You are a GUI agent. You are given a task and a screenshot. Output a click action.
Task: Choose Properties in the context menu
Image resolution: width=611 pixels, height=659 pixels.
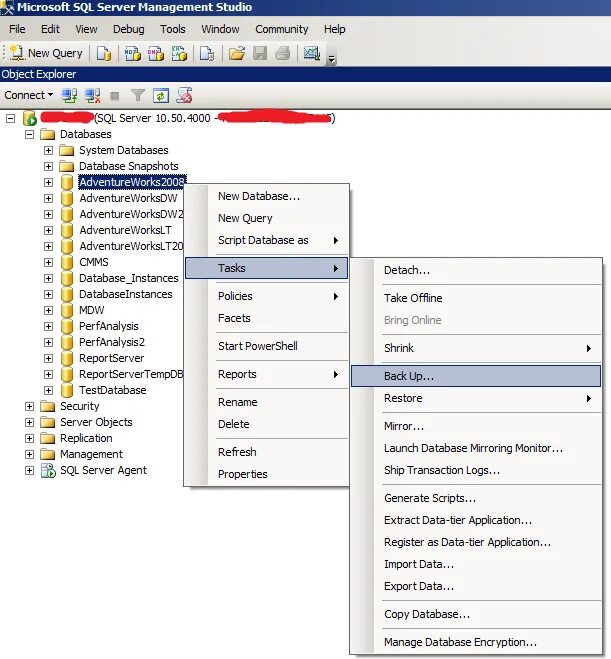point(266,474)
